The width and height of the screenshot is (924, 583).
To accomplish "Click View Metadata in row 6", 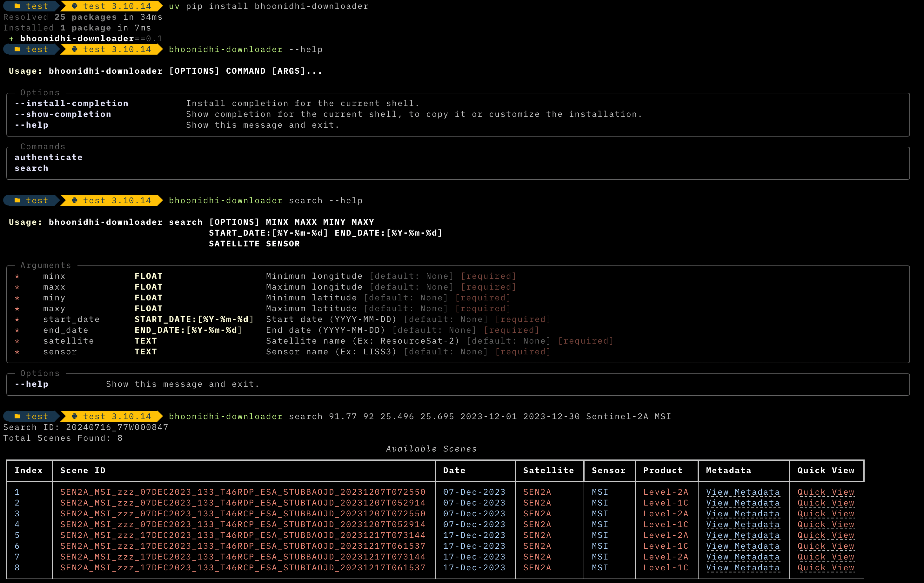I will [x=743, y=546].
